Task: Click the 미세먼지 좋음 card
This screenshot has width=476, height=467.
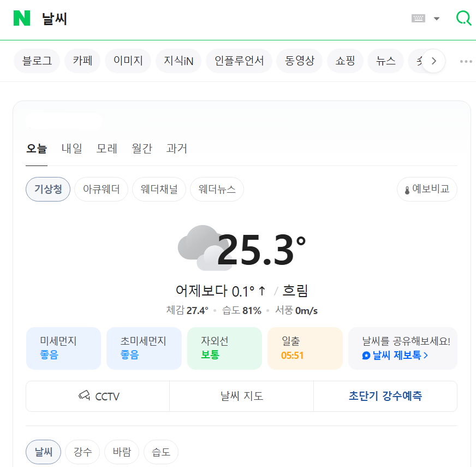Action: coord(63,348)
